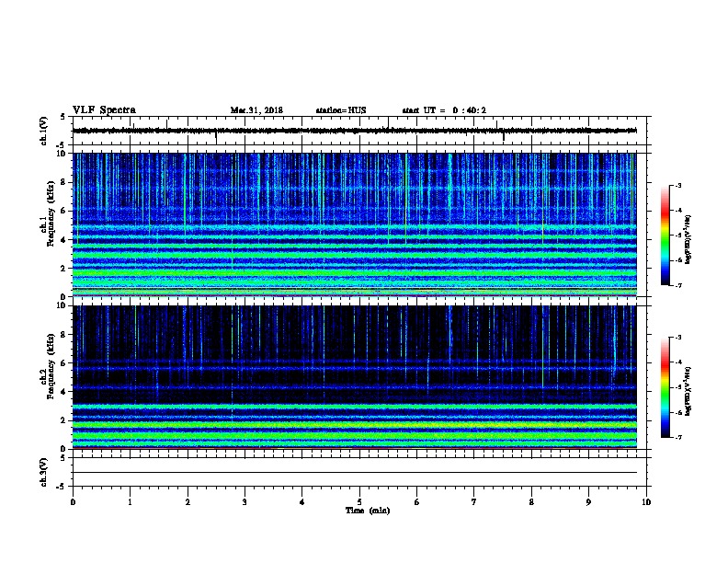The height and width of the screenshot is (563, 728).
Task: Click the "start UT = 0 : 40: 2" text
Action: pos(444,110)
